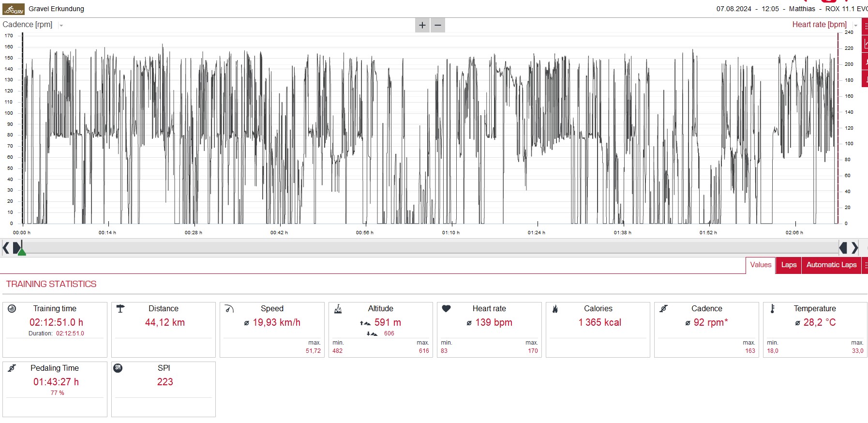
Task: Open the Automatic Laps tab
Action: pyautogui.click(x=831, y=265)
